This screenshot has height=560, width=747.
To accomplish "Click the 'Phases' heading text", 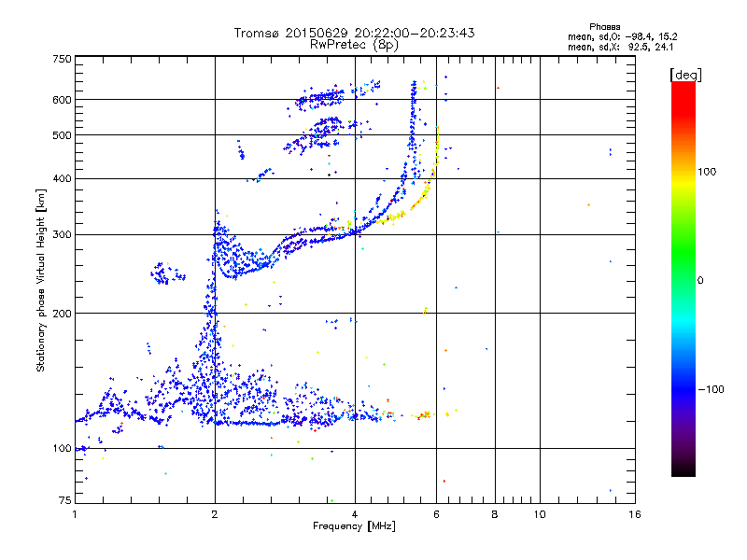I will [604, 27].
